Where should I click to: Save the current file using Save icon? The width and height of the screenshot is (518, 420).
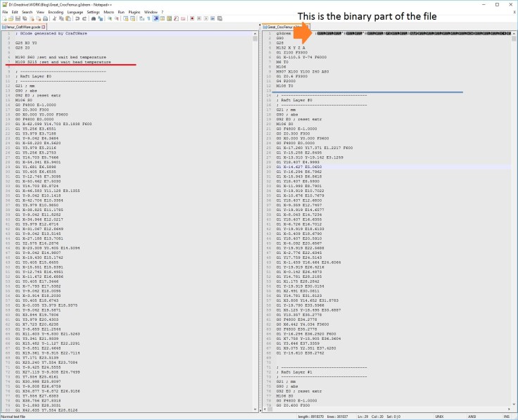click(x=17, y=19)
